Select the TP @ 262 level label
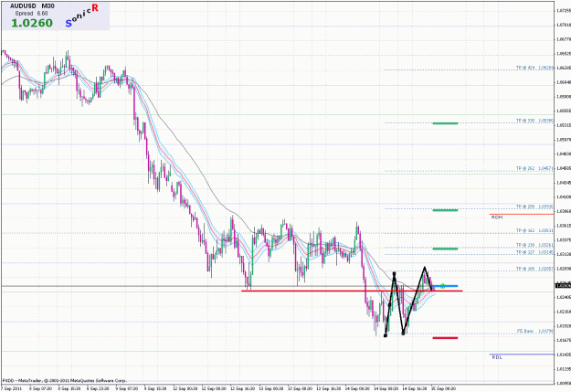Screen dimensions: 571x392 (534, 169)
